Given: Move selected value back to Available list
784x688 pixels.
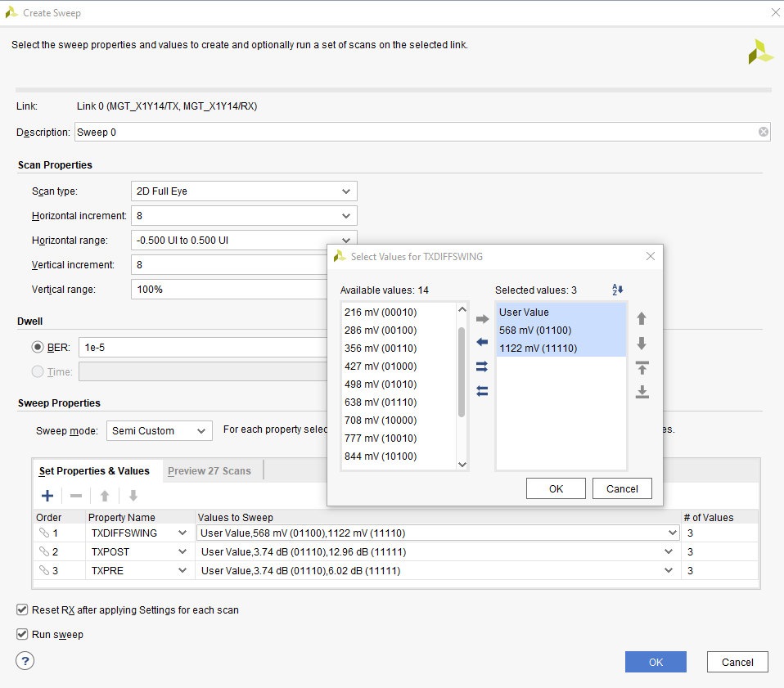Looking at the screenshot, I should point(482,343).
